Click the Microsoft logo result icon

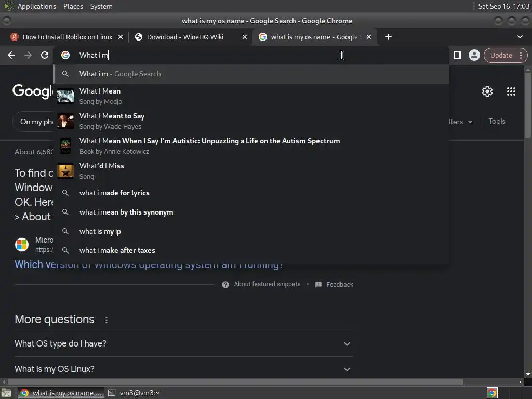pyautogui.click(x=22, y=245)
